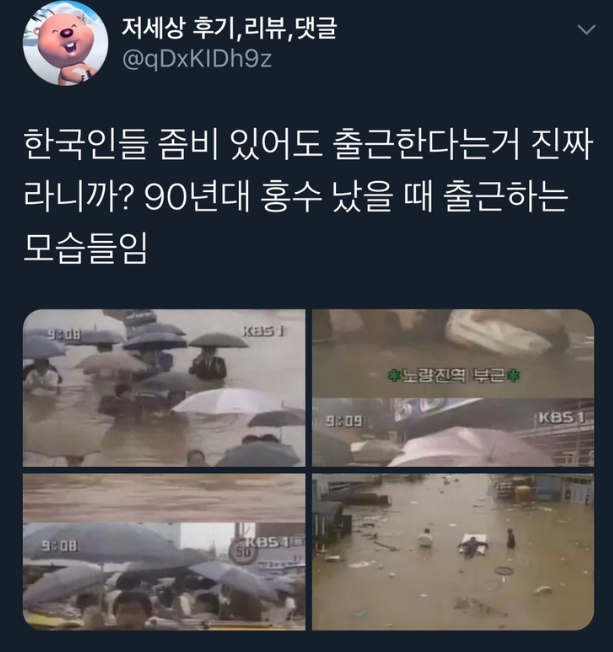
Task: Click the 9:08 timestamp in bottom-left photo
Action: coord(59,546)
